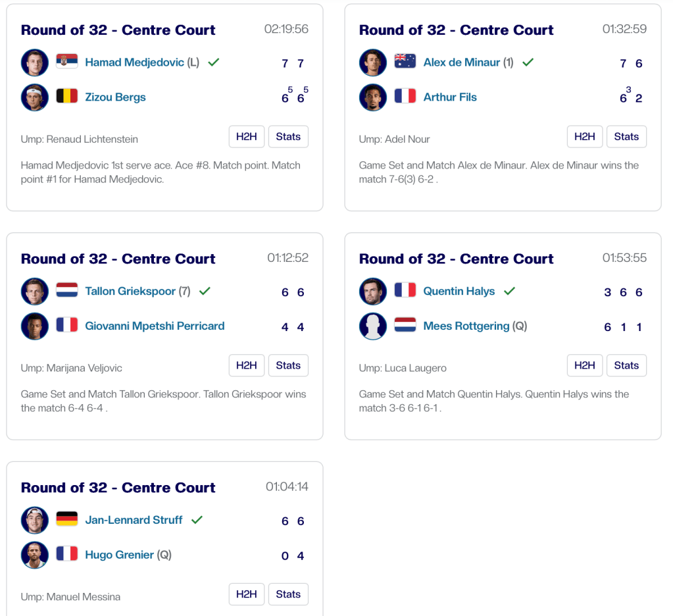The height and width of the screenshot is (616, 673).
Task: Open H2H for Medjedovic vs Bergs
Action: pos(247,137)
